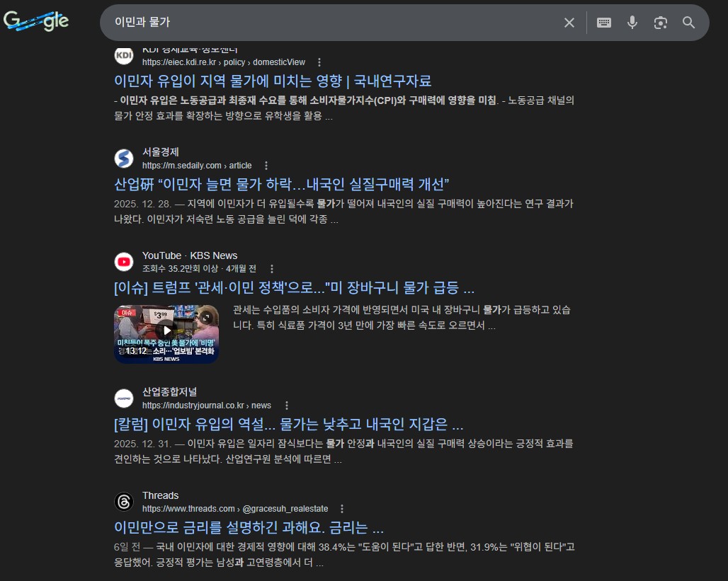The image size is (728, 581).
Task: Open more options for 서울경제 result
Action: point(266,166)
